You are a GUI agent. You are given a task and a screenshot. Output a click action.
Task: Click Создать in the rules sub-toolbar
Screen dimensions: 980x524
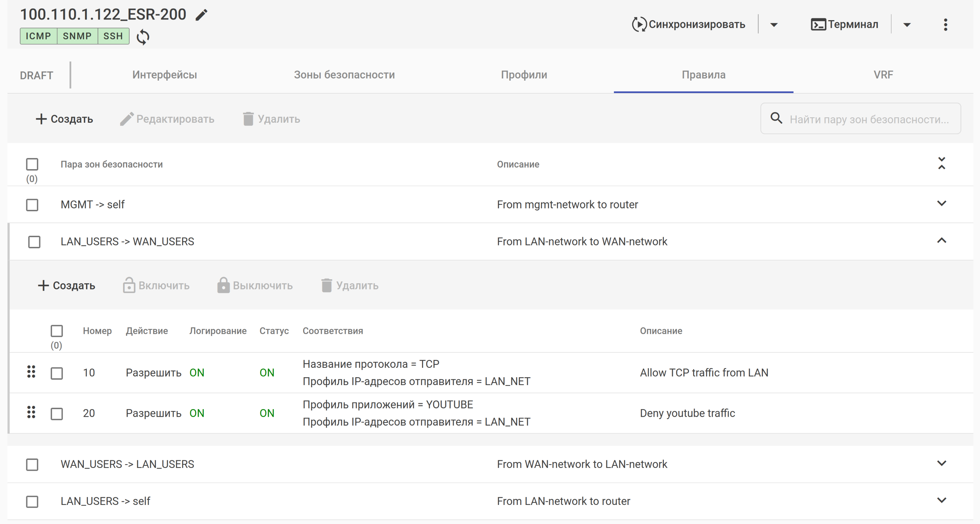(x=67, y=286)
